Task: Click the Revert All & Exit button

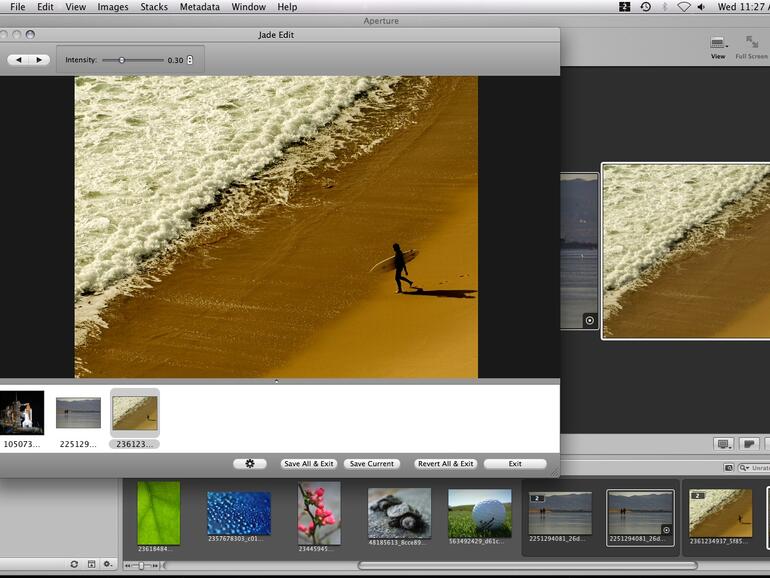Action: (445, 464)
